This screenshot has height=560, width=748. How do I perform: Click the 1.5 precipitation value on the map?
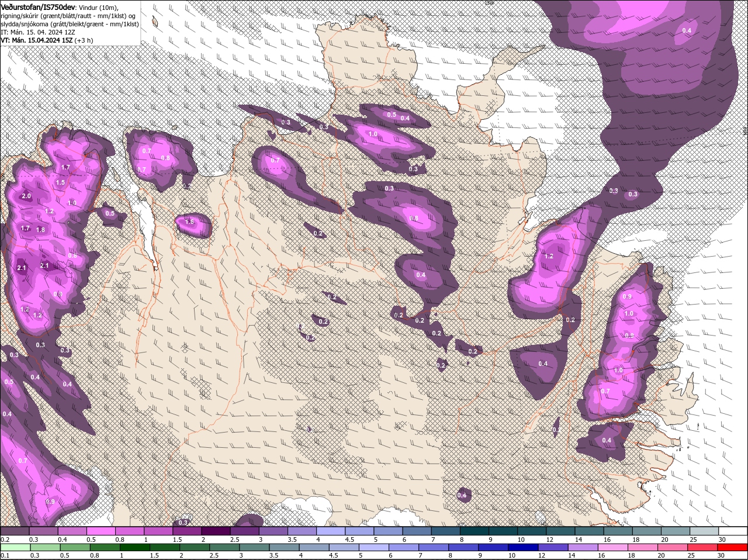[x=61, y=182]
